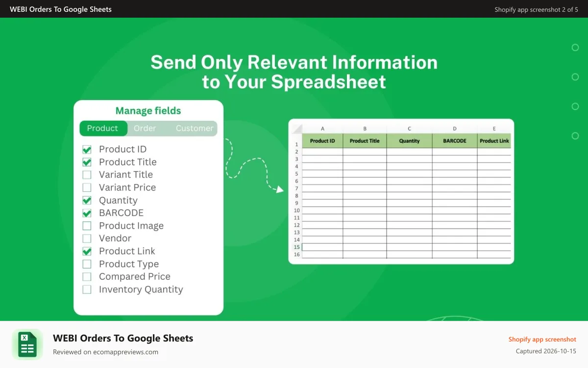Viewport: 588px width, 368px height.
Task: Select row 15 in the spreadsheet
Action: point(296,247)
